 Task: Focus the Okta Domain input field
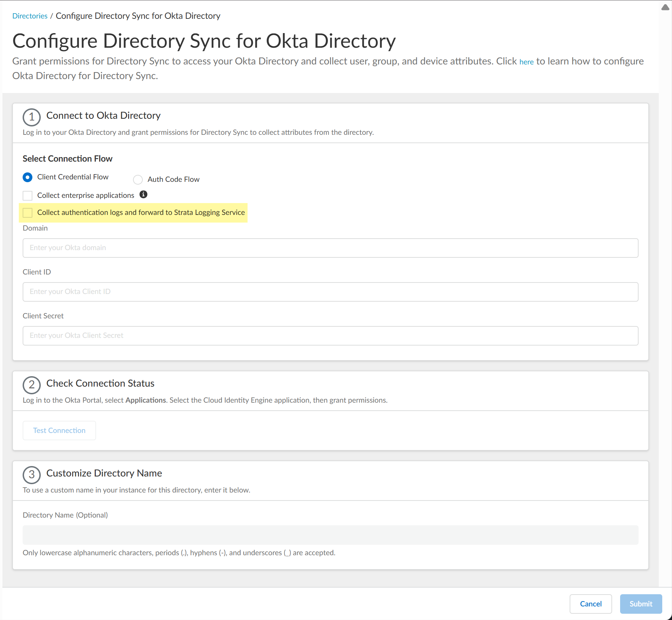(330, 248)
